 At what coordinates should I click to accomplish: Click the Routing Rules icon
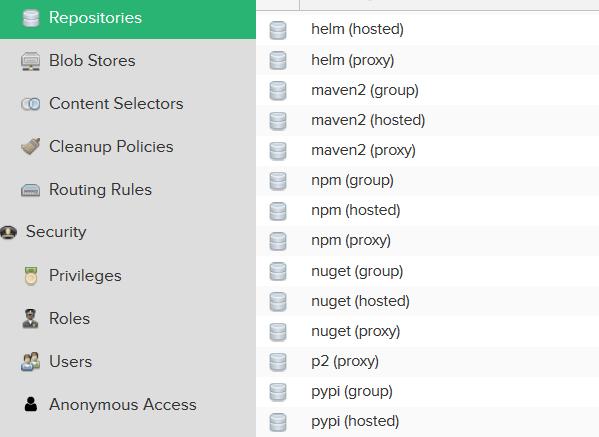[x=31, y=190]
